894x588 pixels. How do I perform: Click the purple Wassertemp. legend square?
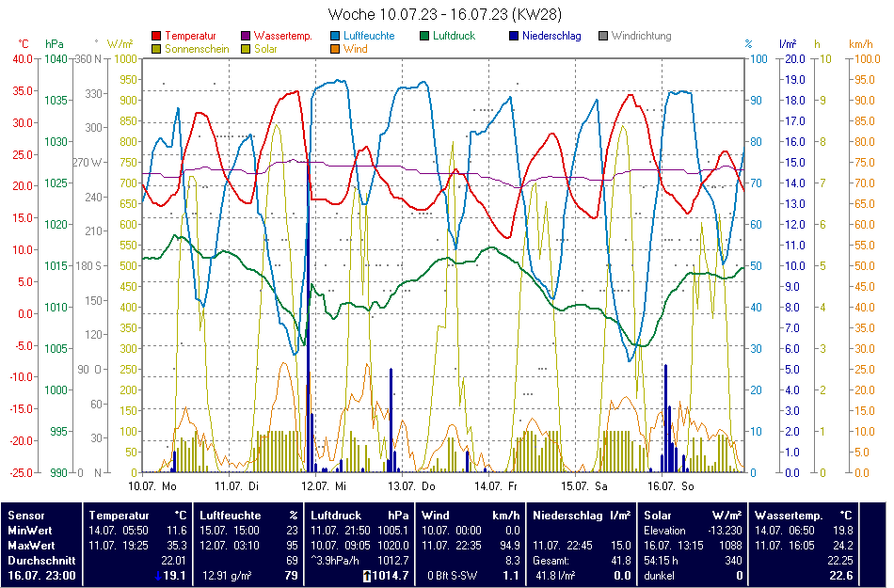(x=247, y=37)
